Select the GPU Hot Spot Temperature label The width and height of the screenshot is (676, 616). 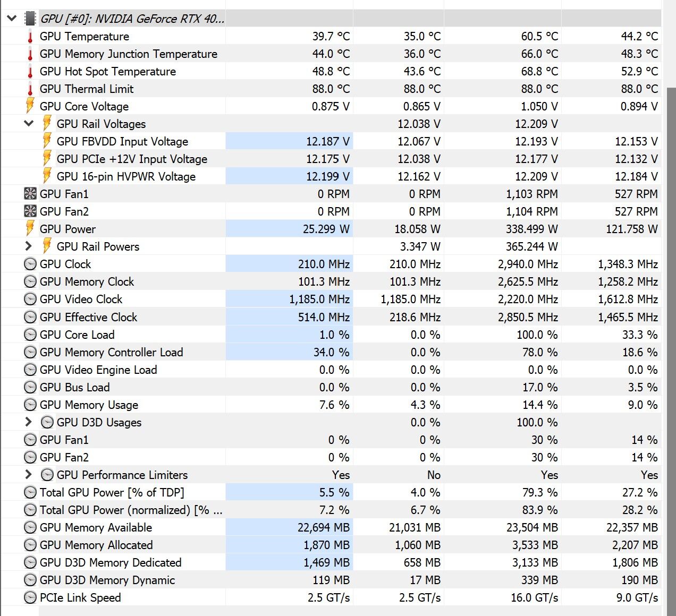coord(108,71)
